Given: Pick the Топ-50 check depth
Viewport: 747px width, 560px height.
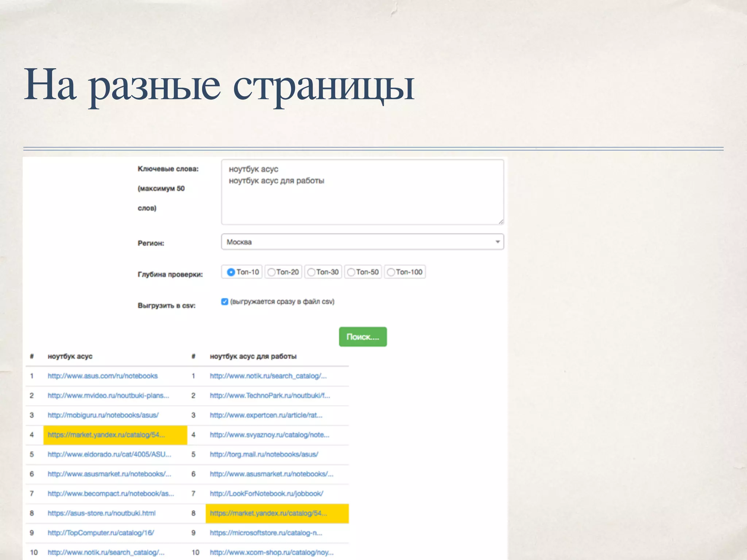Looking at the screenshot, I should pyautogui.click(x=351, y=272).
